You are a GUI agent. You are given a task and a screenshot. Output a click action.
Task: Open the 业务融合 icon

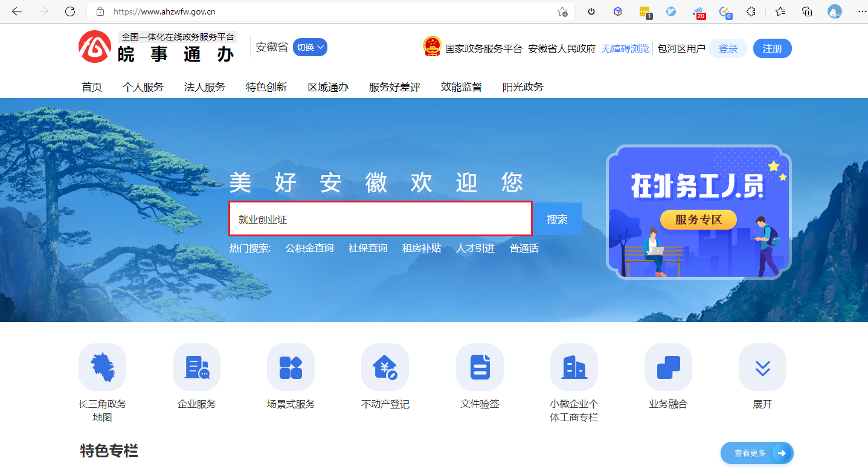pos(668,367)
